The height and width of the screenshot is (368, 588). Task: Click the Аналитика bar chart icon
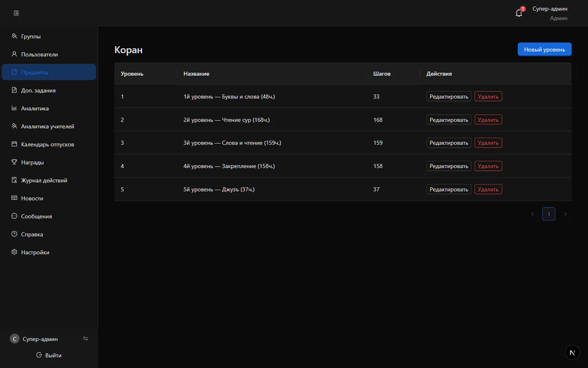pos(14,108)
